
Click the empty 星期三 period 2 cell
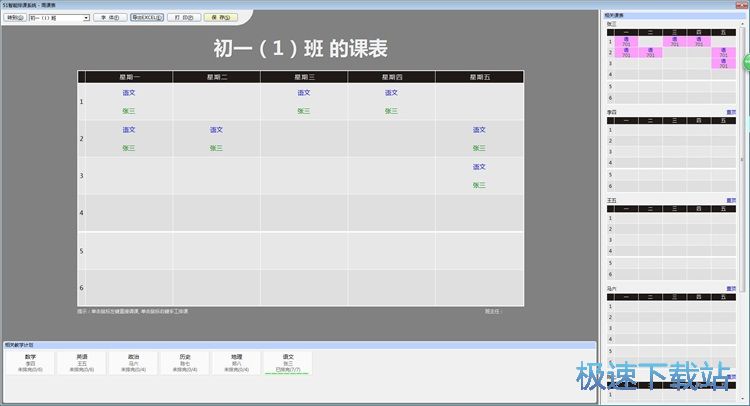tap(304, 139)
